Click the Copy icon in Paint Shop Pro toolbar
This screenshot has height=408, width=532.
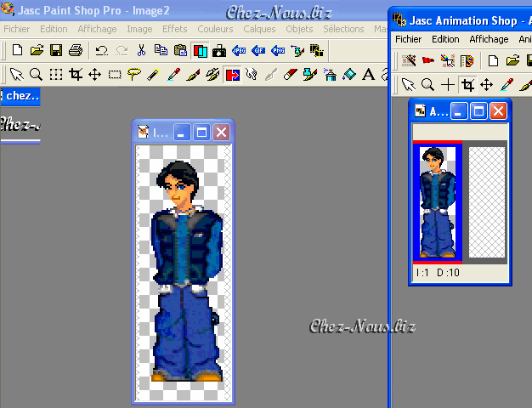coord(161,50)
